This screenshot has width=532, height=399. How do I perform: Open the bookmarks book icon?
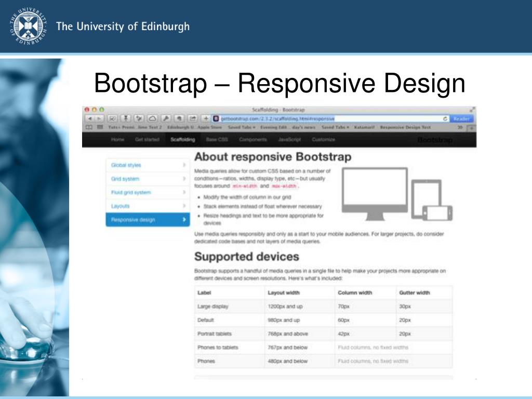[89, 128]
